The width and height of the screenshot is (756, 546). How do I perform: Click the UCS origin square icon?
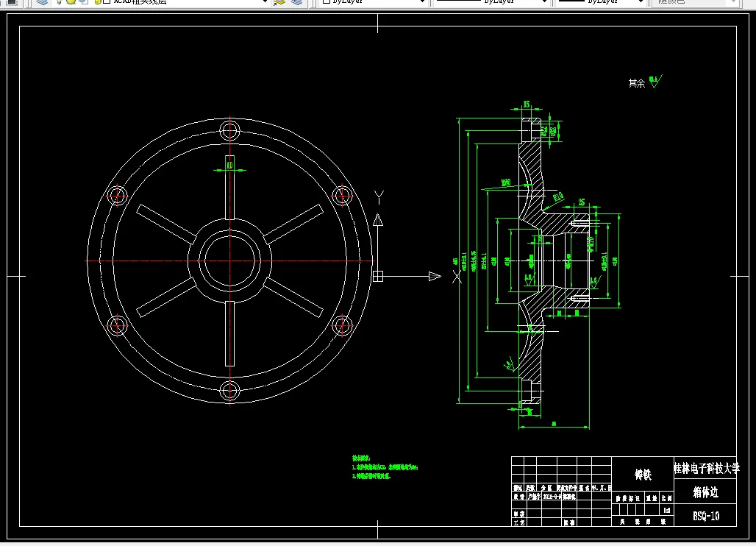click(x=377, y=277)
